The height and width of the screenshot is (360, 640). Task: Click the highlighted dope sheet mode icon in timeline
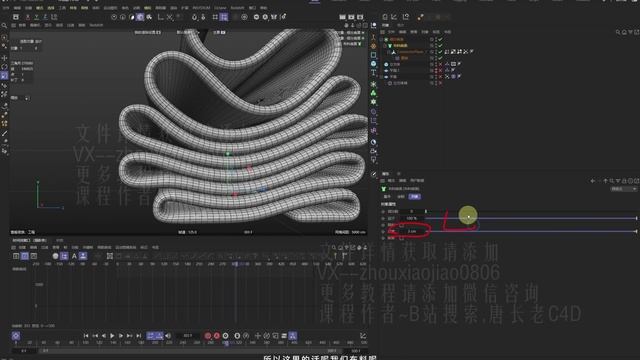pyautogui.click(x=25, y=256)
